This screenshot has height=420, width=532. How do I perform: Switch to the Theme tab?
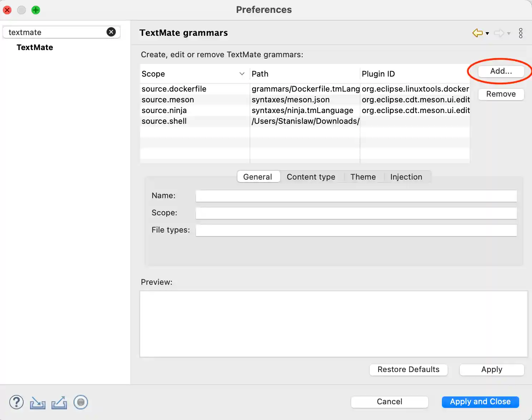click(x=363, y=177)
